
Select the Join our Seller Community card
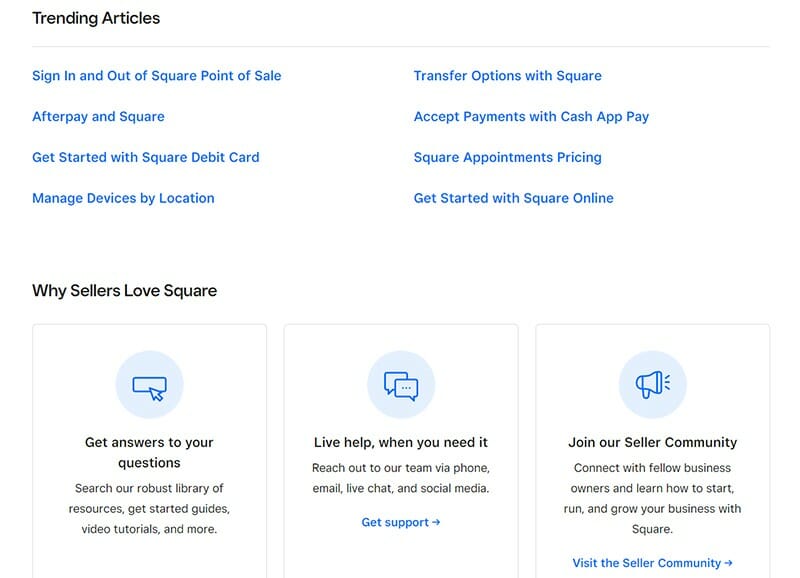[652, 450]
